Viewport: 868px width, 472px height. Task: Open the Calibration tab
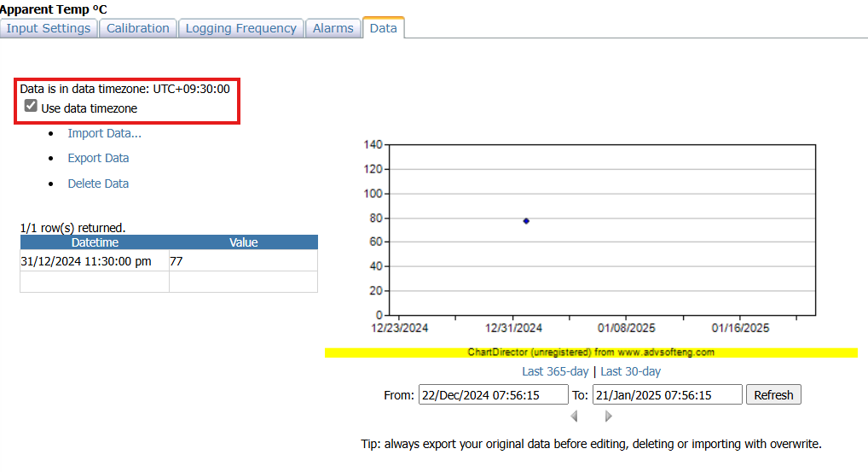pos(137,28)
